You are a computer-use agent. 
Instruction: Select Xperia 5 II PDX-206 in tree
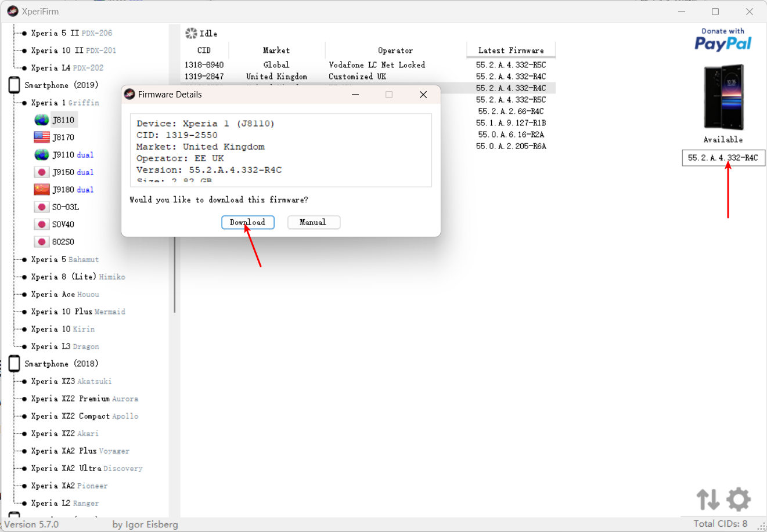click(x=71, y=33)
